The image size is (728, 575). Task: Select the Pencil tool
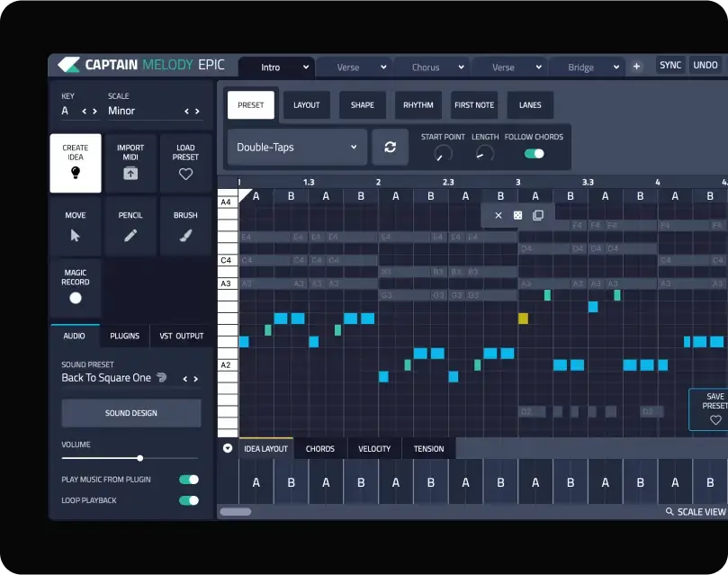coord(130,227)
